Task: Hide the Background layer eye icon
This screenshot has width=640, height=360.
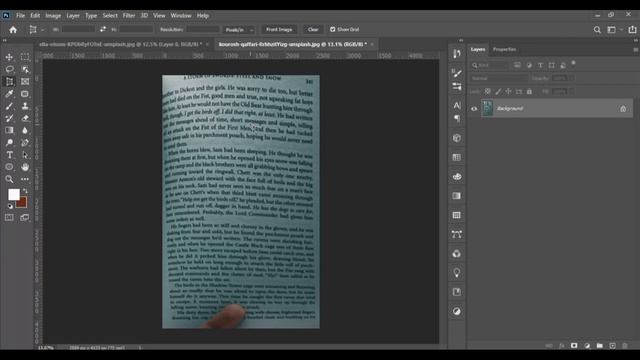Action: pyautogui.click(x=474, y=109)
